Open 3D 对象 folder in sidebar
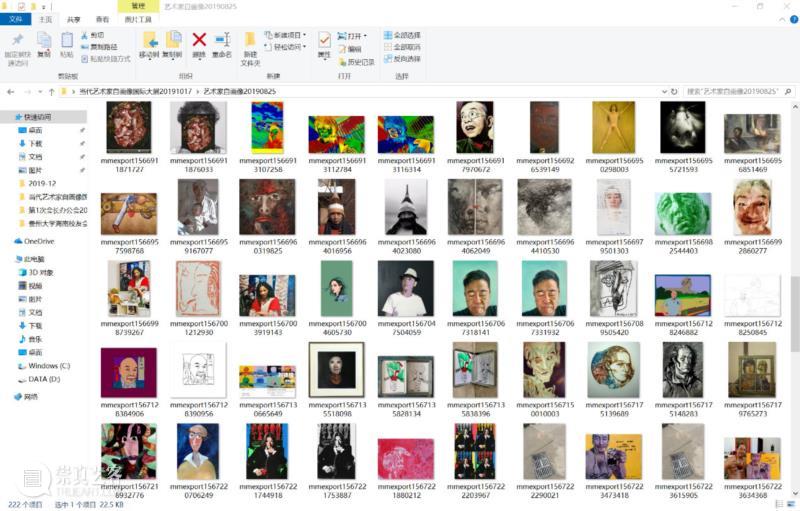 click(36, 272)
